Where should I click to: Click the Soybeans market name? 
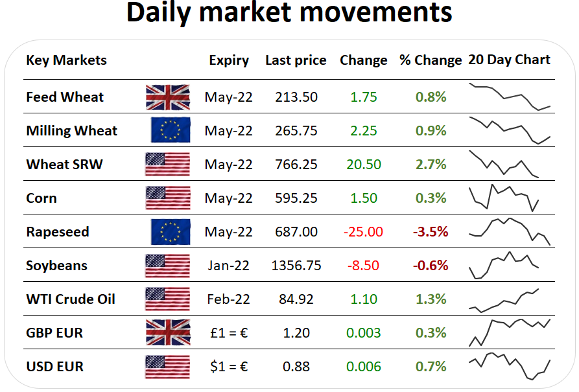(56, 266)
